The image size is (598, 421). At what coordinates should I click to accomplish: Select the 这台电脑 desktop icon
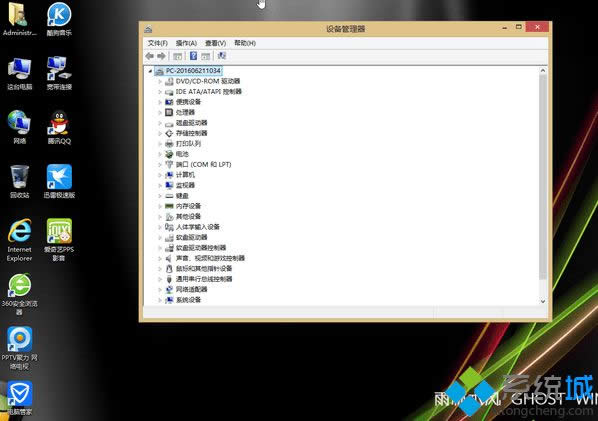click(19, 73)
